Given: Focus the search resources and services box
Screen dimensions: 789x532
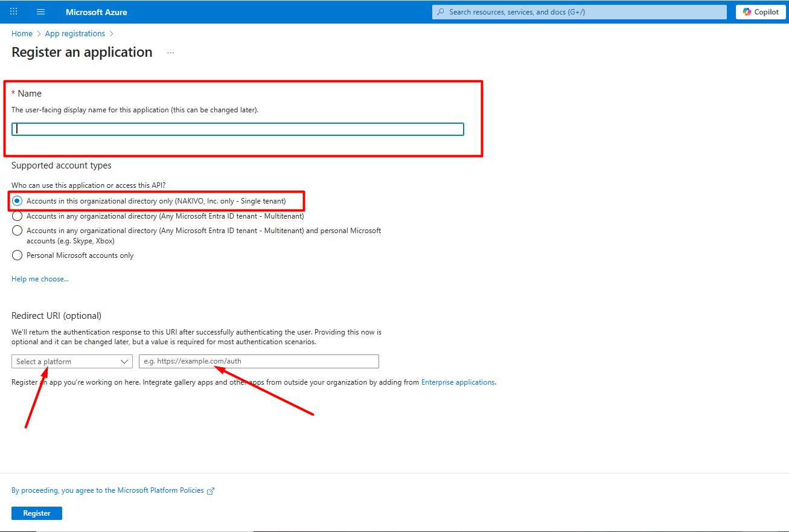Looking at the screenshot, I should tap(580, 12).
